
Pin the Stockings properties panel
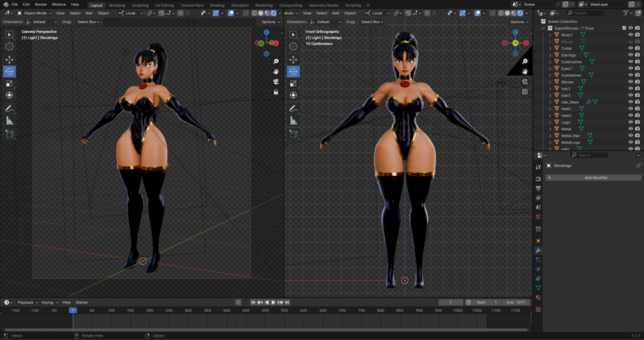(638, 166)
